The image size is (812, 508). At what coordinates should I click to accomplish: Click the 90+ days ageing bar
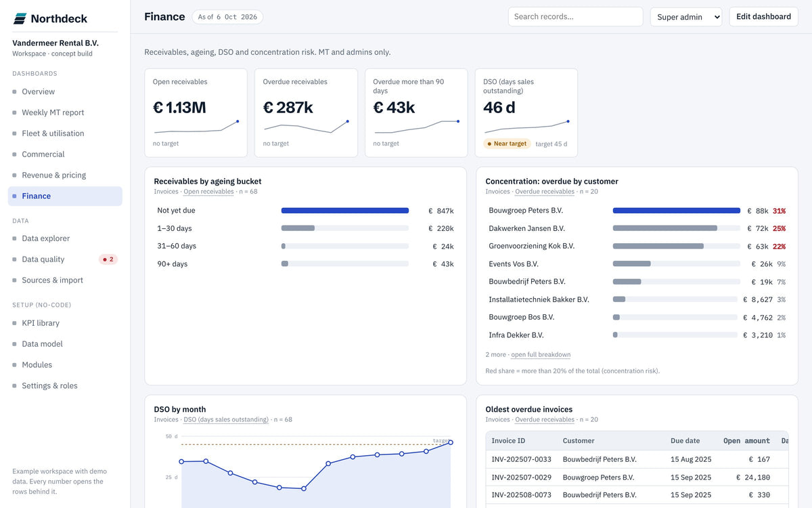(345, 263)
